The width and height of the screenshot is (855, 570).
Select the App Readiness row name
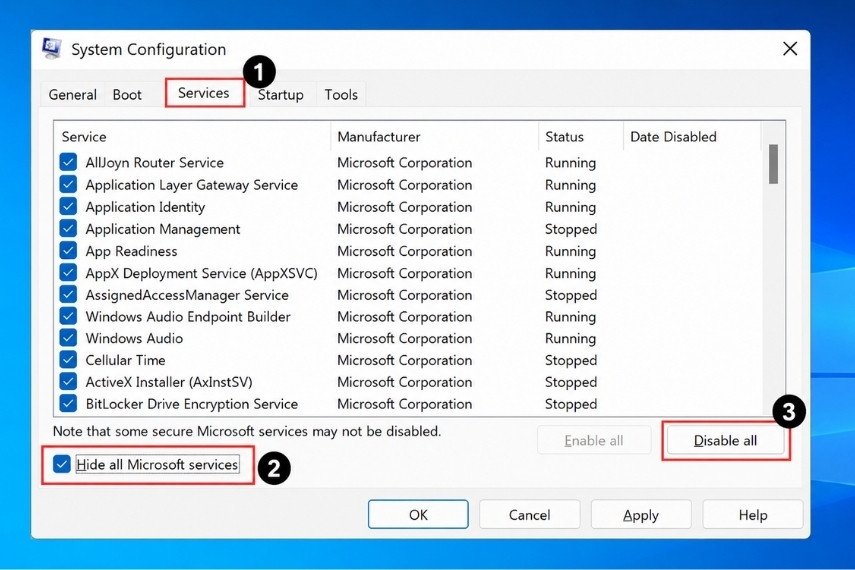131,251
